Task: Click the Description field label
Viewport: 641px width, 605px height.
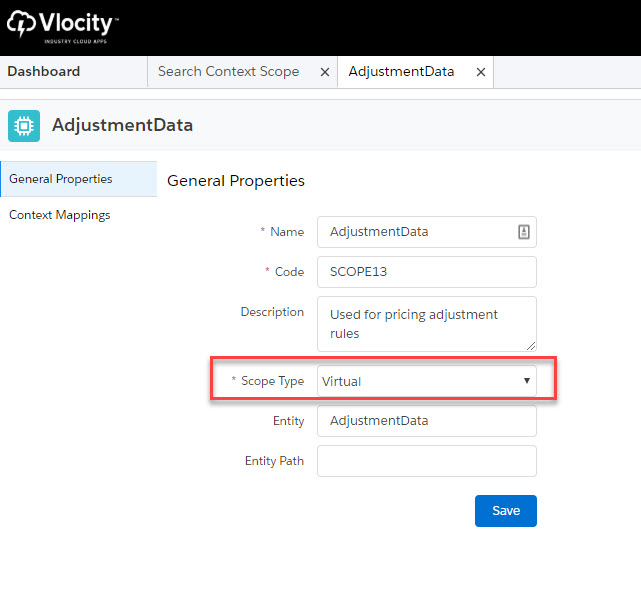Action: (x=272, y=312)
